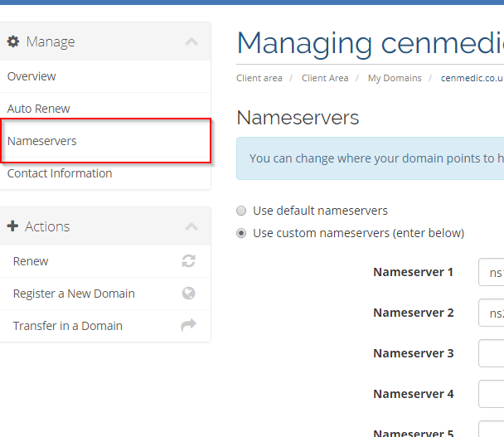Collapse the Manage panel chevron
The width and height of the screenshot is (504, 437).
(191, 41)
